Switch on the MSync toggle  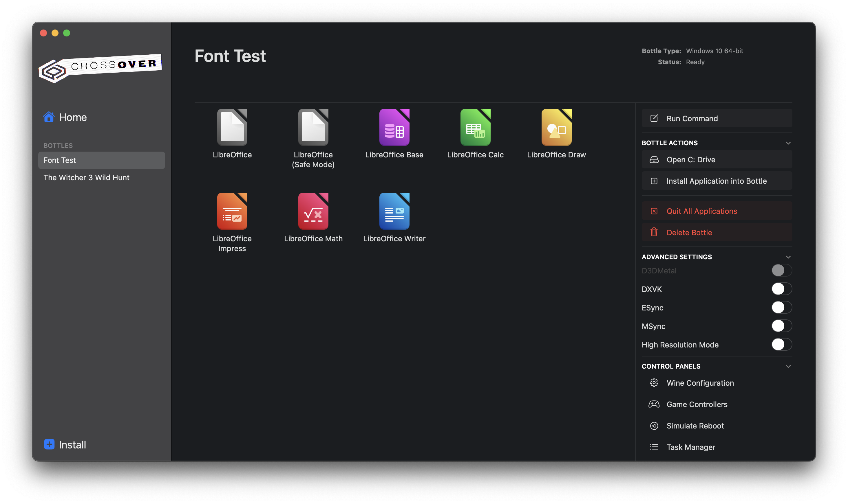(781, 326)
